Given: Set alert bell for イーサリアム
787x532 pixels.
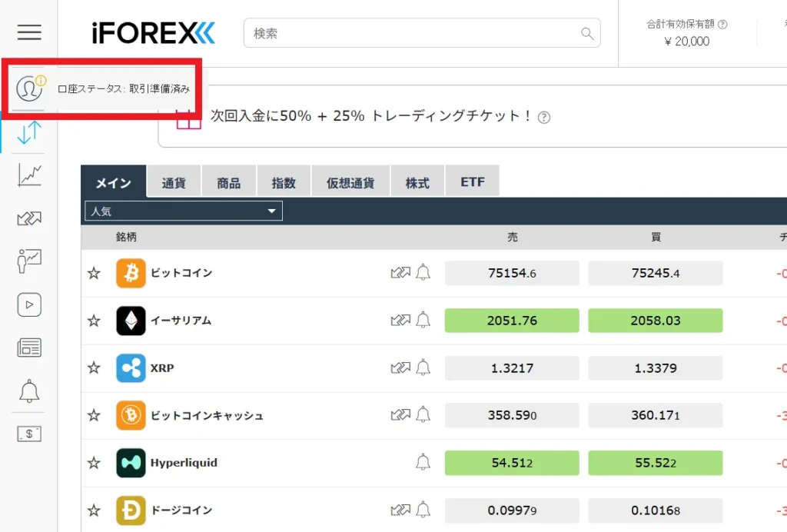Looking at the screenshot, I should tap(423, 319).
